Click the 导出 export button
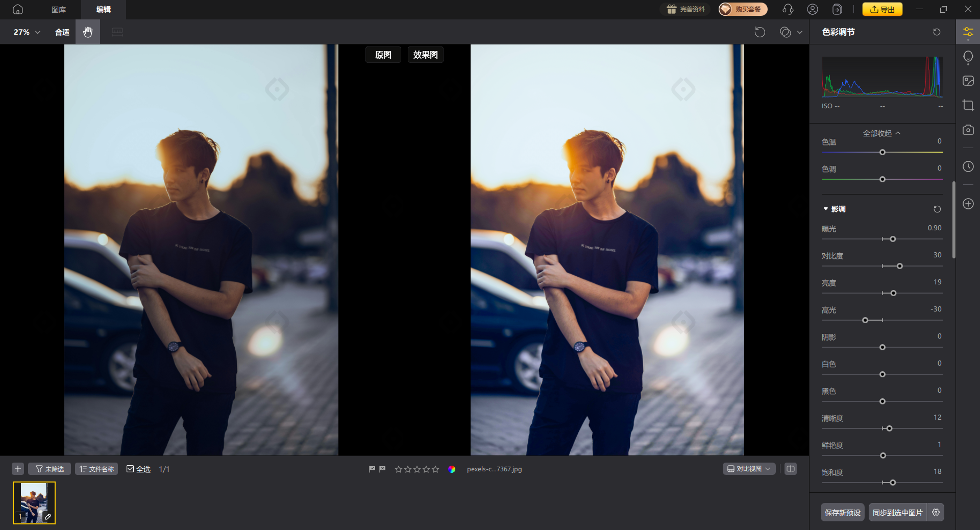The width and height of the screenshot is (980, 530). tap(882, 9)
